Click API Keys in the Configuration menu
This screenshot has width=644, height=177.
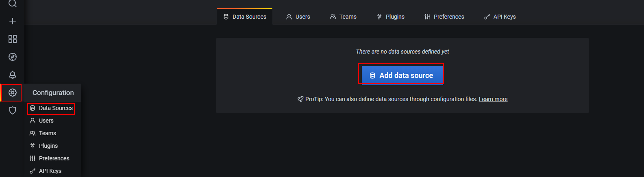pyautogui.click(x=50, y=171)
